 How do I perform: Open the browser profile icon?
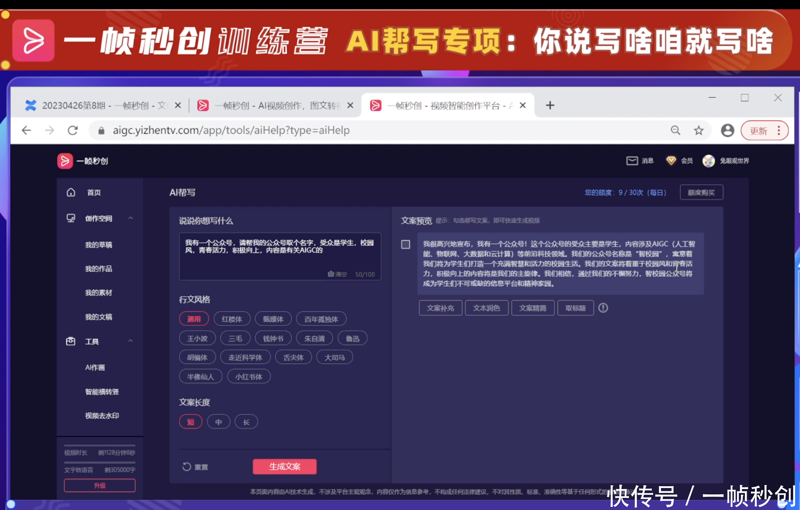(x=728, y=131)
